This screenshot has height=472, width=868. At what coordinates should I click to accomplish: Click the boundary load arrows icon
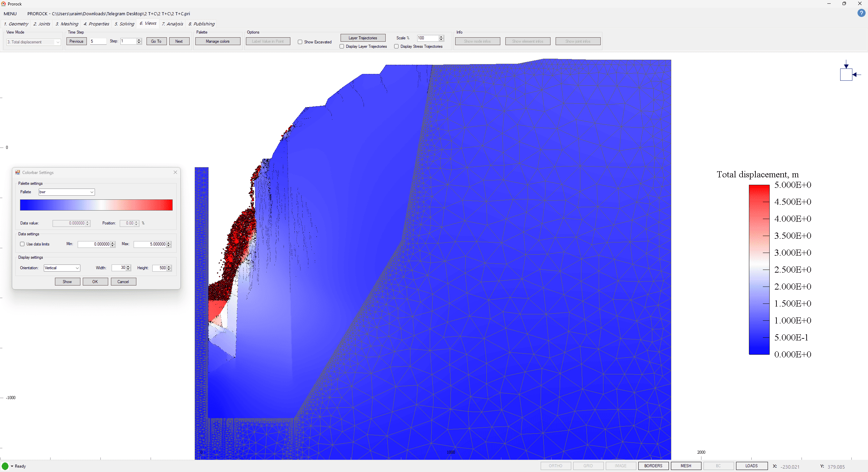(x=850, y=71)
